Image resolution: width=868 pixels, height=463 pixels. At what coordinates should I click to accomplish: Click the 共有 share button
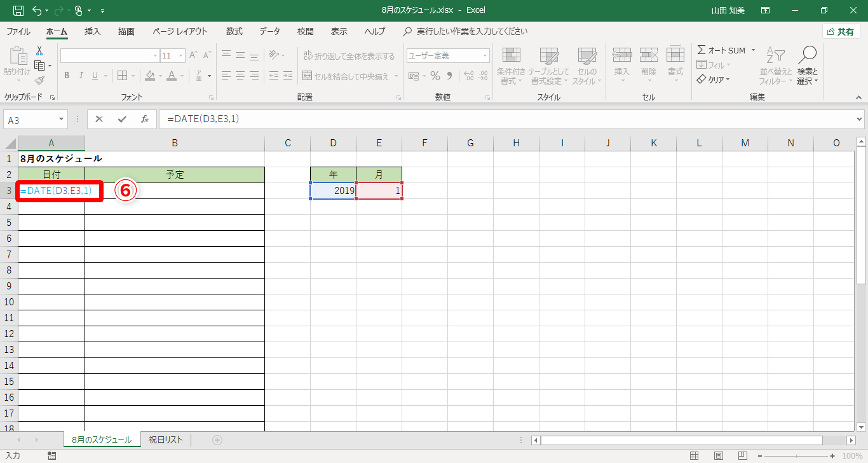841,31
